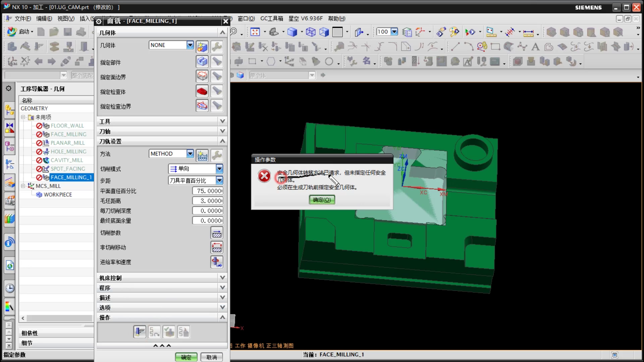Collapse the 未用项 tree node
The width and height of the screenshot is (644, 362).
[23, 117]
